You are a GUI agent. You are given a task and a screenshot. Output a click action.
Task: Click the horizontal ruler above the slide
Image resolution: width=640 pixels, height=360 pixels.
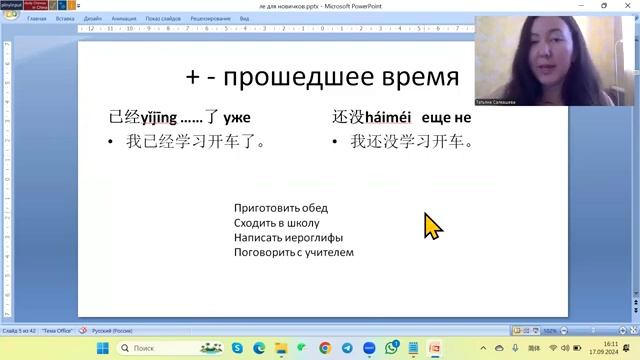click(x=276, y=29)
